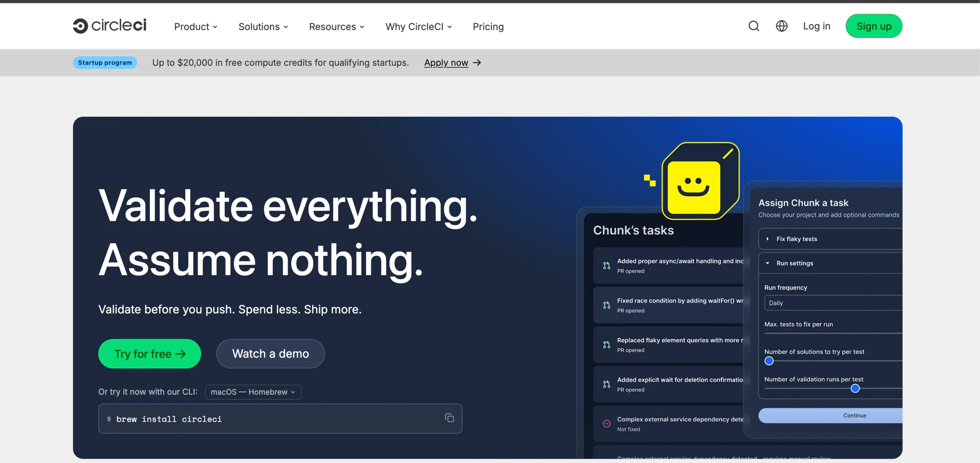Click the yellow Chunk smiley mascot
Image resolution: width=980 pixels, height=463 pixels.
(700, 181)
